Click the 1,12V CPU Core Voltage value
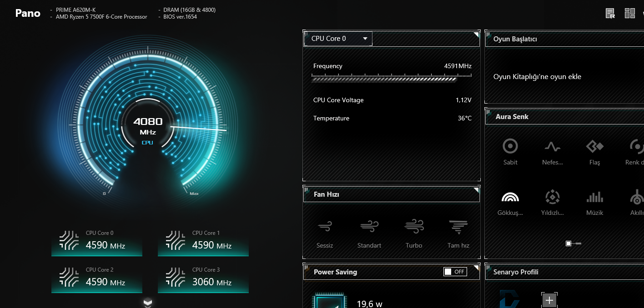The width and height of the screenshot is (644, 308). click(x=463, y=100)
